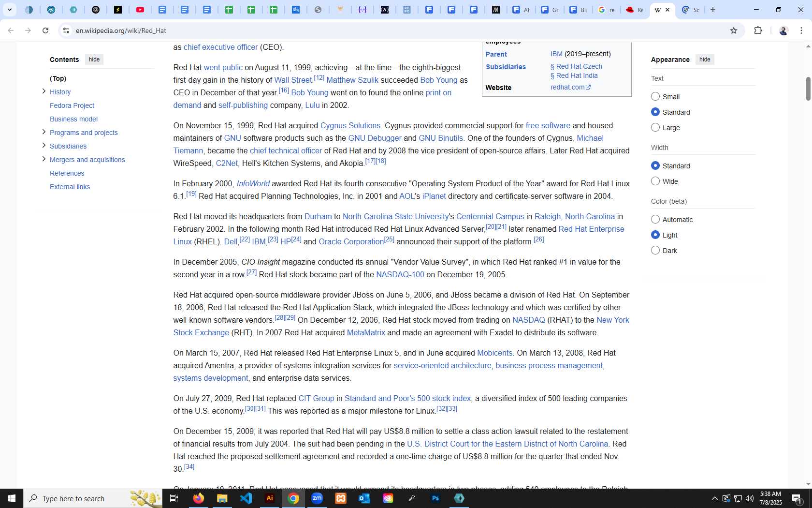
Task: Open Task View on the taskbar
Action: point(174,498)
